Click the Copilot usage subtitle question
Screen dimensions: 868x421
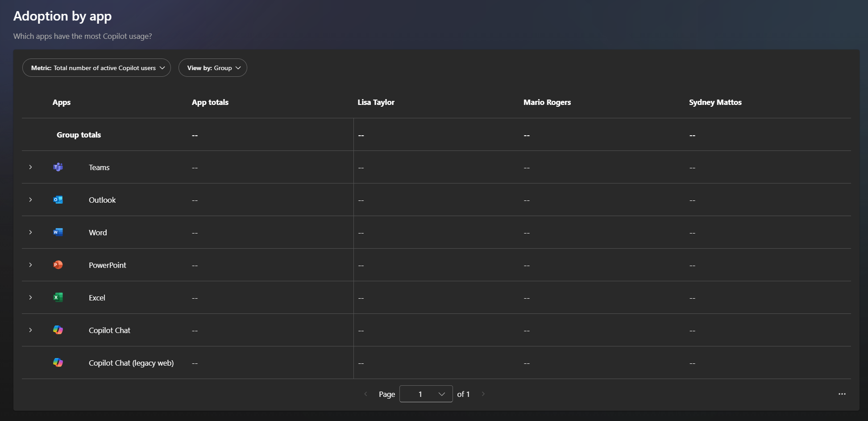(x=83, y=36)
